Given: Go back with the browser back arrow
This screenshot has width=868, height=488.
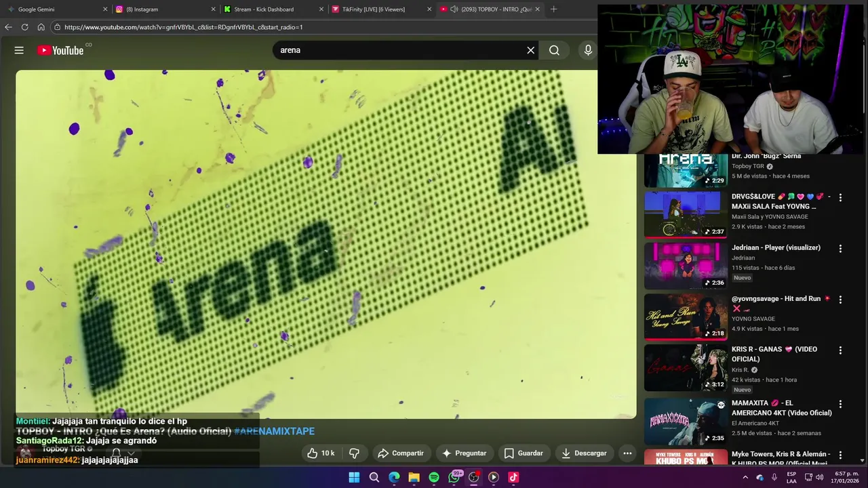Looking at the screenshot, I should tap(8, 27).
